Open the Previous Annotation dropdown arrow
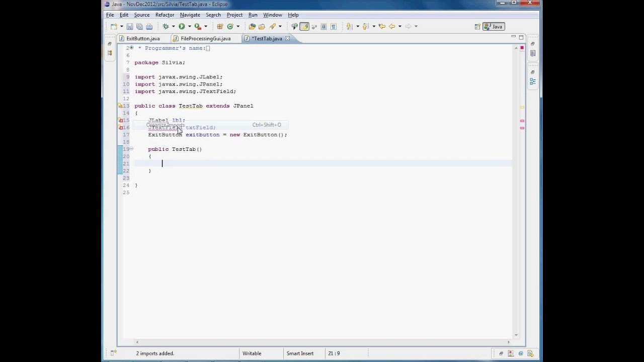 click(x=373, y=26)
